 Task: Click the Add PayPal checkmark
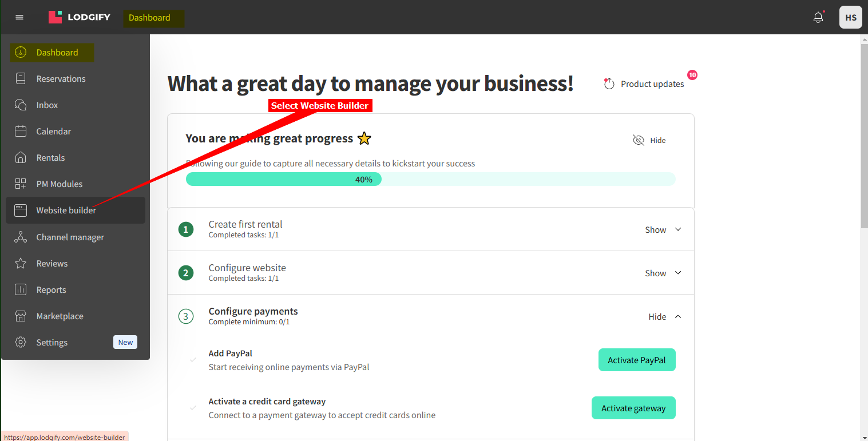pyautogui.click(x=193, y=360)
